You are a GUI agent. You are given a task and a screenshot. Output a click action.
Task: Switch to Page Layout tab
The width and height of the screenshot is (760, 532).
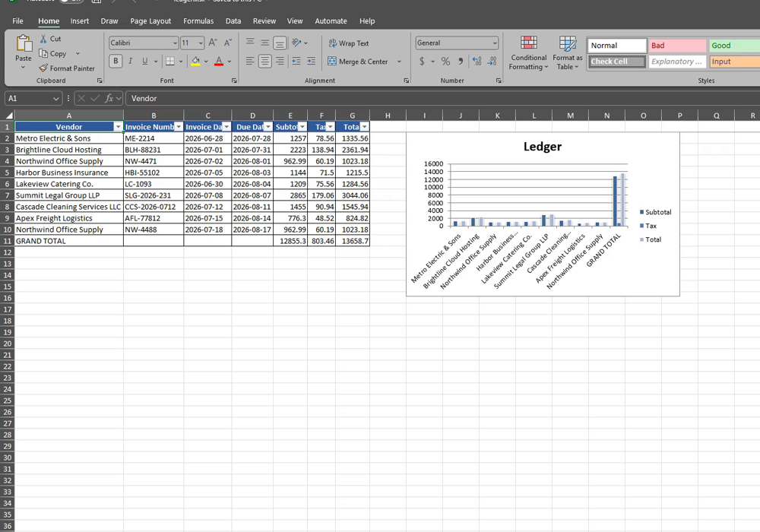pyautogui.click(x=150, y=21)
